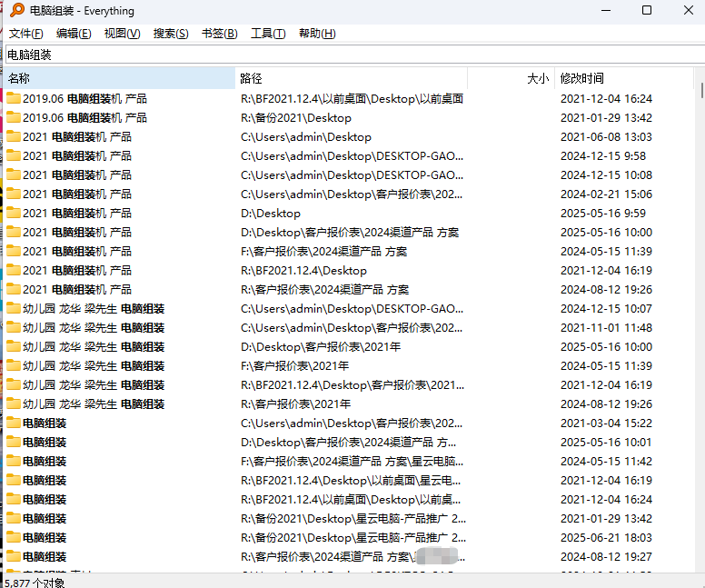705x588 pixels.
Task: Click folder icon of 幼儿园 龙华 in F:\客户报价表\2021年
Action: point(14,365)
